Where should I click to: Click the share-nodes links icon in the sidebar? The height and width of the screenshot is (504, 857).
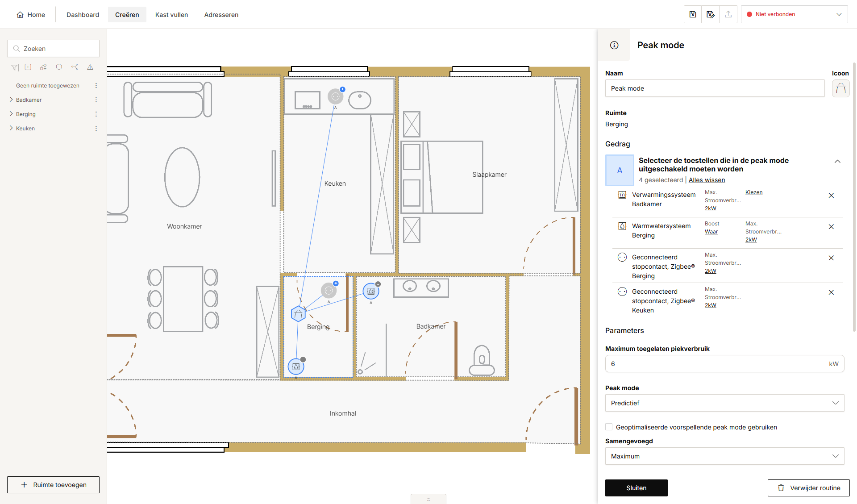click(x=75, y=67)
